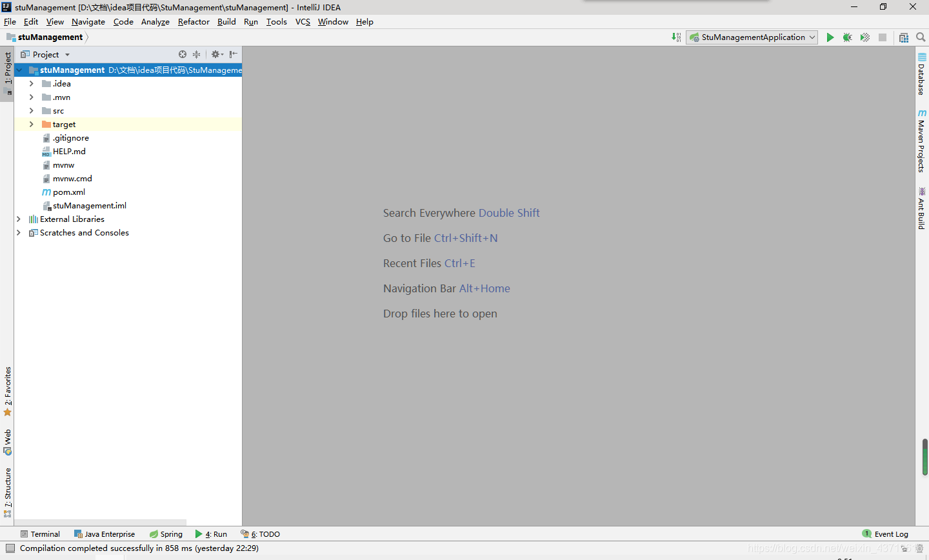
Task: Open the StuManagementApplication run configuration dropdown
Action: click(752, 37)
